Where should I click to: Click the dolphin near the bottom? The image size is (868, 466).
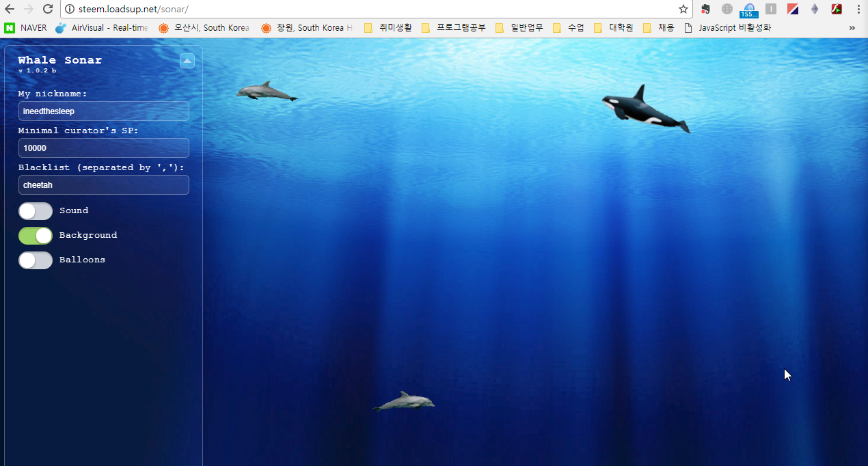(403, 402)
